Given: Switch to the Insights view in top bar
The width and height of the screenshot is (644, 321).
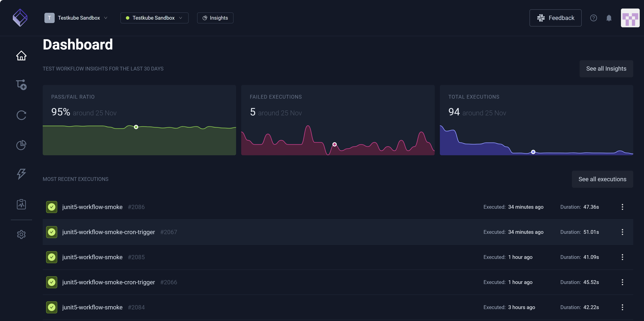Looking at the screenshot, I should pos(215,18).
